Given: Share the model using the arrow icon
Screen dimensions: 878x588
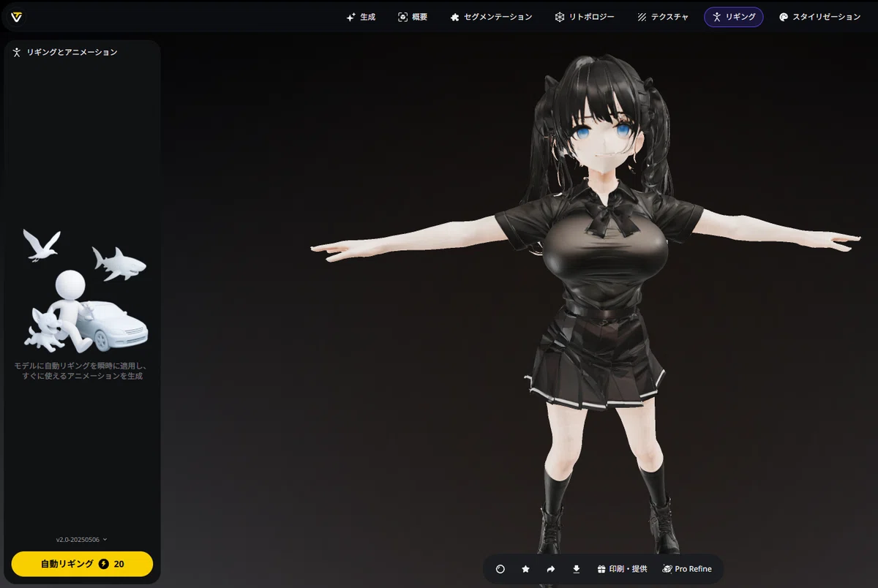Looking at the screenshot, I should click(551, 569).
